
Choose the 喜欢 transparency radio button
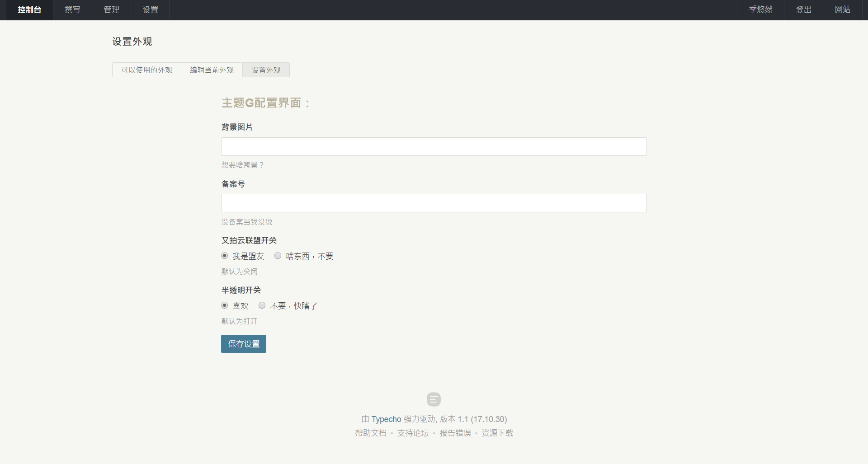click(225, 305)
